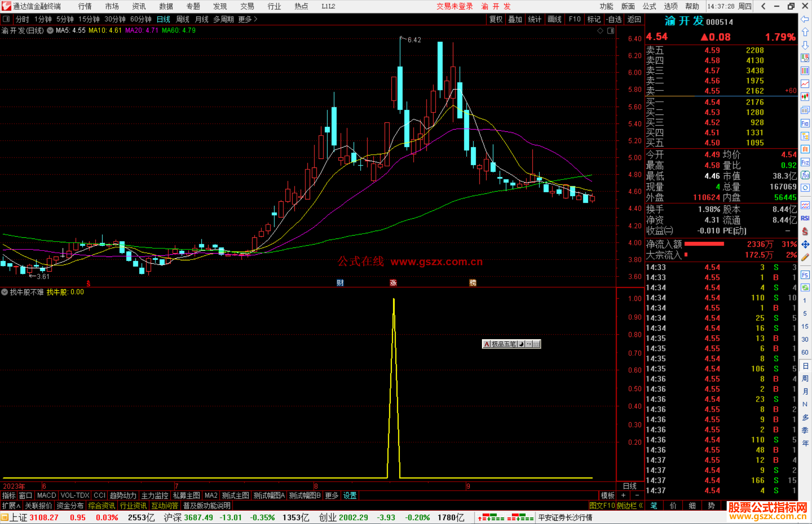The width and height of the screenshot is (812, 524).
Task: Click the red line chart sidebar icon
Action: click(x=805, y=84)
